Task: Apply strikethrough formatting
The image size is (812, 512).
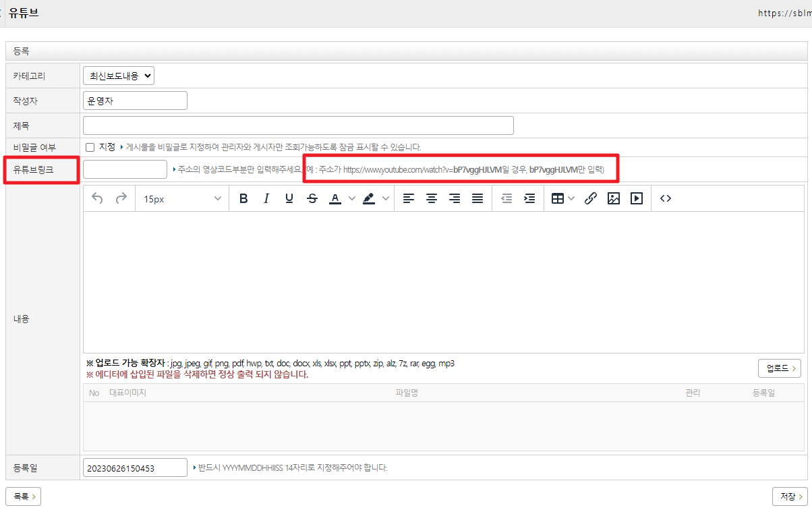Action: (312, 198)
